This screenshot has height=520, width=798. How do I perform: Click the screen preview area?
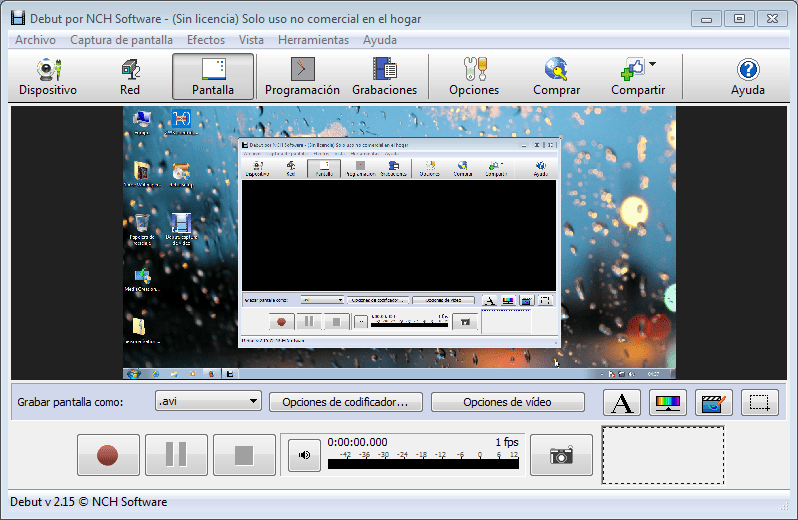399,243
